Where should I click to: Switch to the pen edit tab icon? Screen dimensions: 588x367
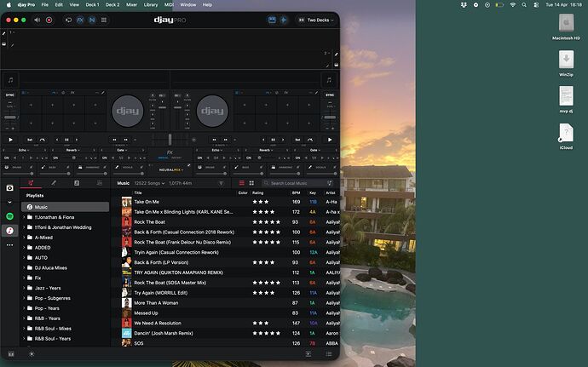point(54,183)
